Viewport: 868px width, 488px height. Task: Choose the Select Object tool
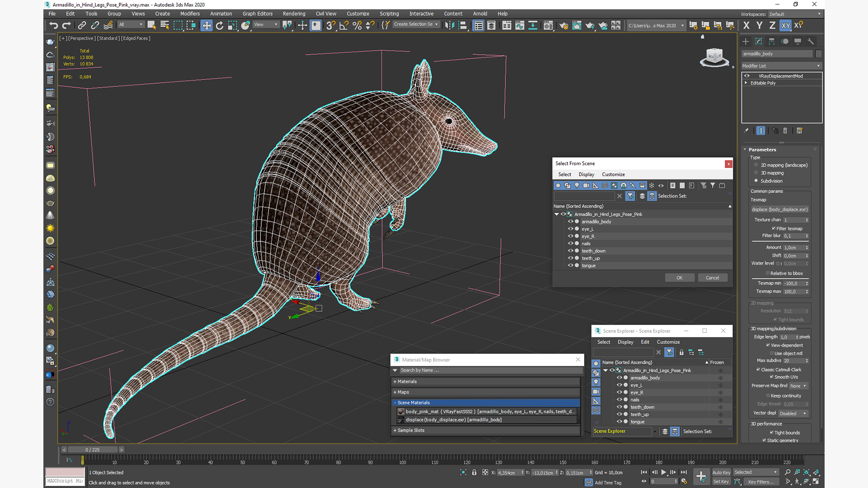tap(151, 25)
